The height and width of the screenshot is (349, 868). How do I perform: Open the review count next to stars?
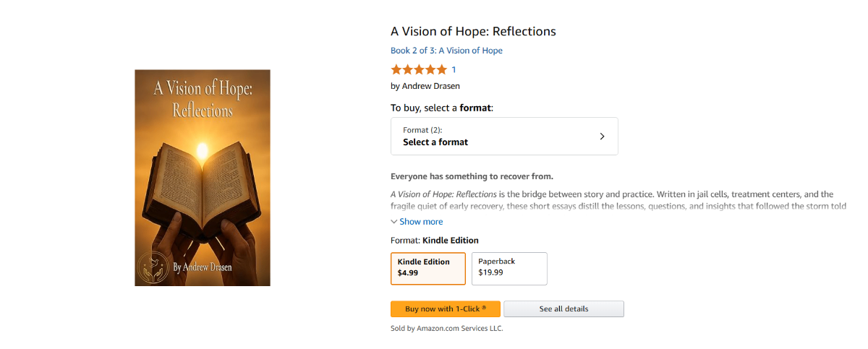click(x=454, y=70)
